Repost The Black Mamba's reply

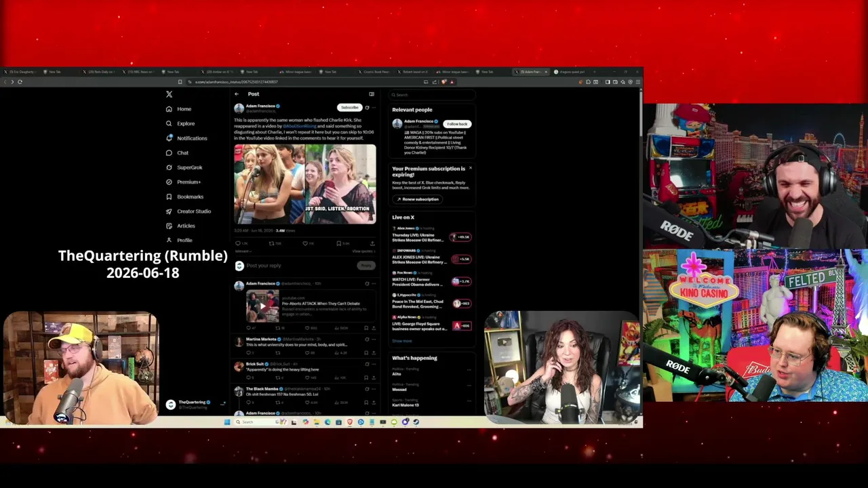pos(279,403)
